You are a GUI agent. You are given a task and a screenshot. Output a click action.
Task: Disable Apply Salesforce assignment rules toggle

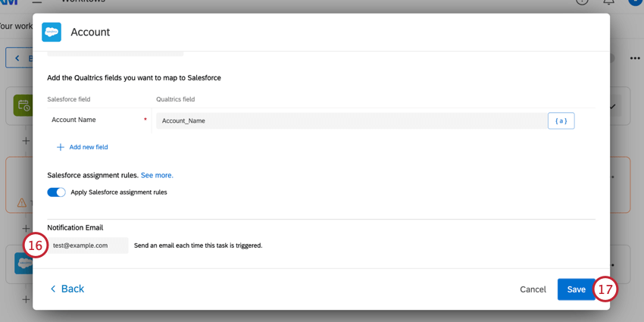tap(57, 192)
